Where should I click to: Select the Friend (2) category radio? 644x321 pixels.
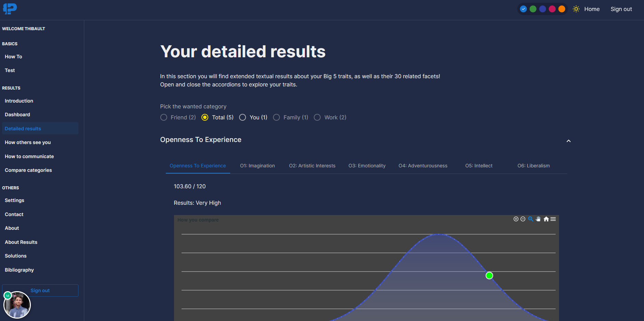164,117
